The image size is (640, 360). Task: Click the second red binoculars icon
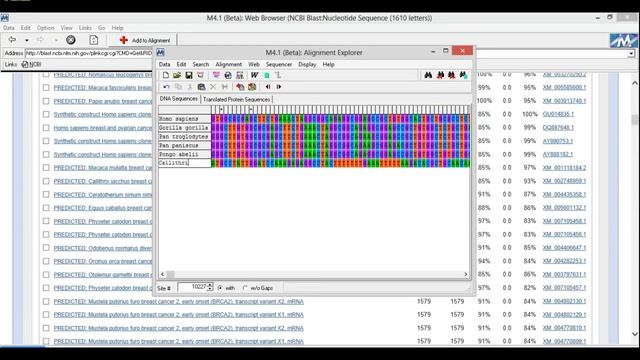[451, 75]
